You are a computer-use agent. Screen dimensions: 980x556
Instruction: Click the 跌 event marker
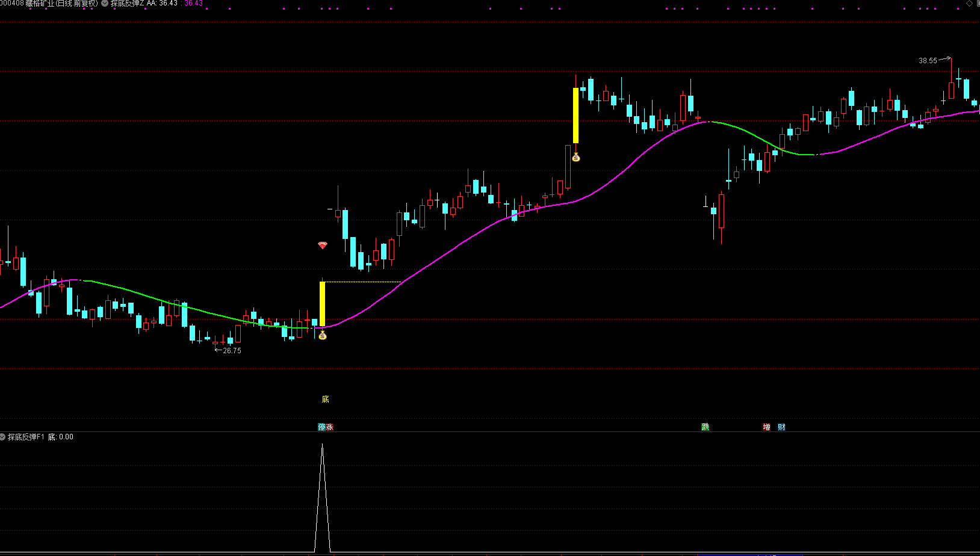[706, 427]
